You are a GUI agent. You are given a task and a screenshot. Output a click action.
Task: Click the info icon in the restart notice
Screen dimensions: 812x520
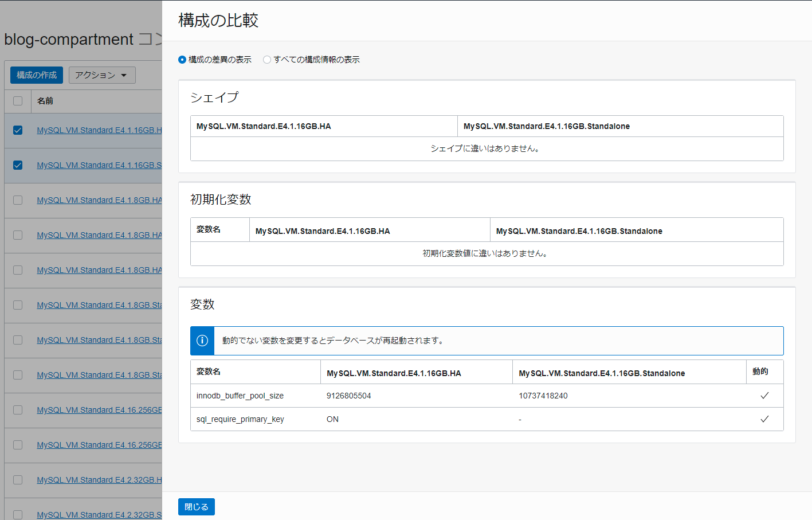click(202, 341)
